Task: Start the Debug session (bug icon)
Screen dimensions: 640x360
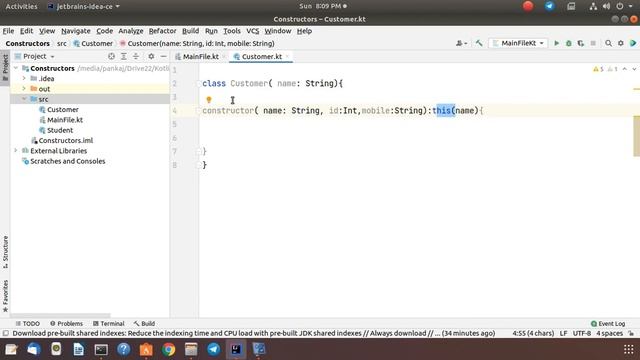Action: (569, 43)
